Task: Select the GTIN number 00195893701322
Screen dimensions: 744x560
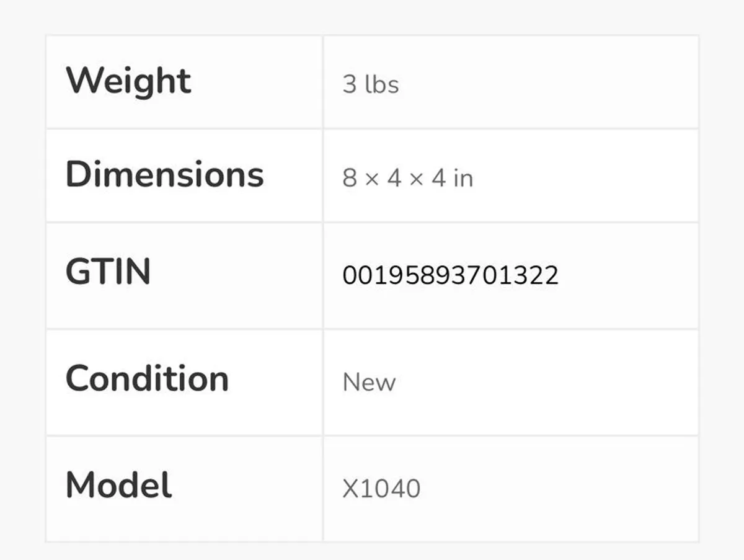Action: (450, 275)
